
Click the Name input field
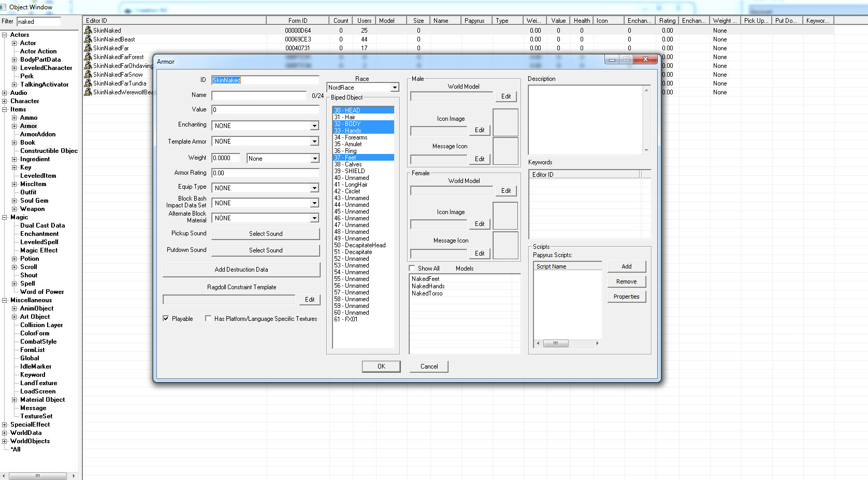click(x=259, y=95)
